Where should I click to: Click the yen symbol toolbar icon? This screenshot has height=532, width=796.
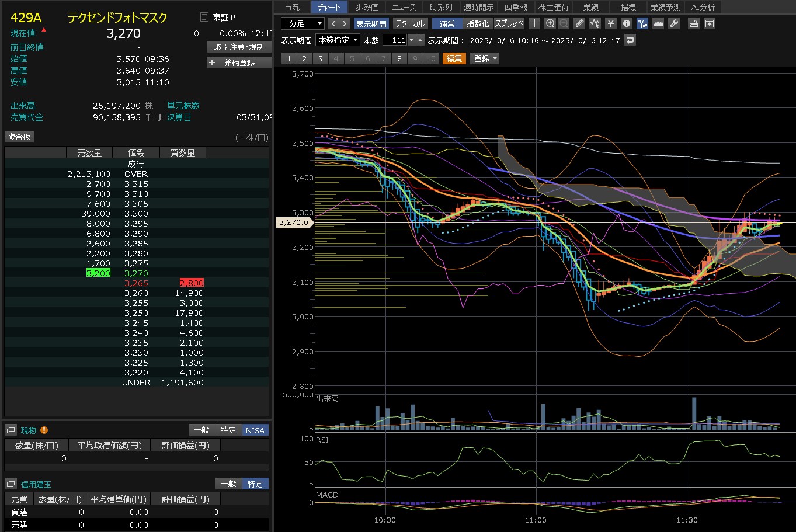(611, 24)
